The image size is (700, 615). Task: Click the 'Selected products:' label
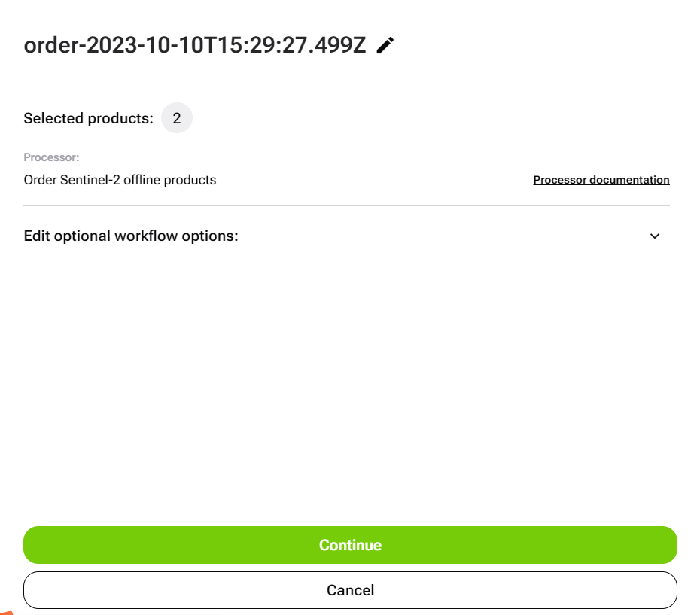point(88,118)
